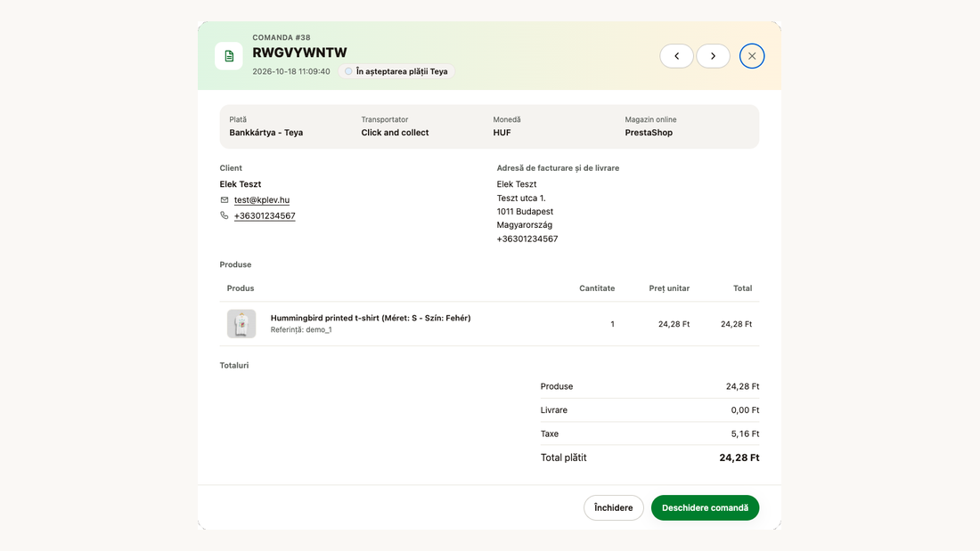Click the Preț unitar column header
The image size is (980, 551).
(669, 288)
